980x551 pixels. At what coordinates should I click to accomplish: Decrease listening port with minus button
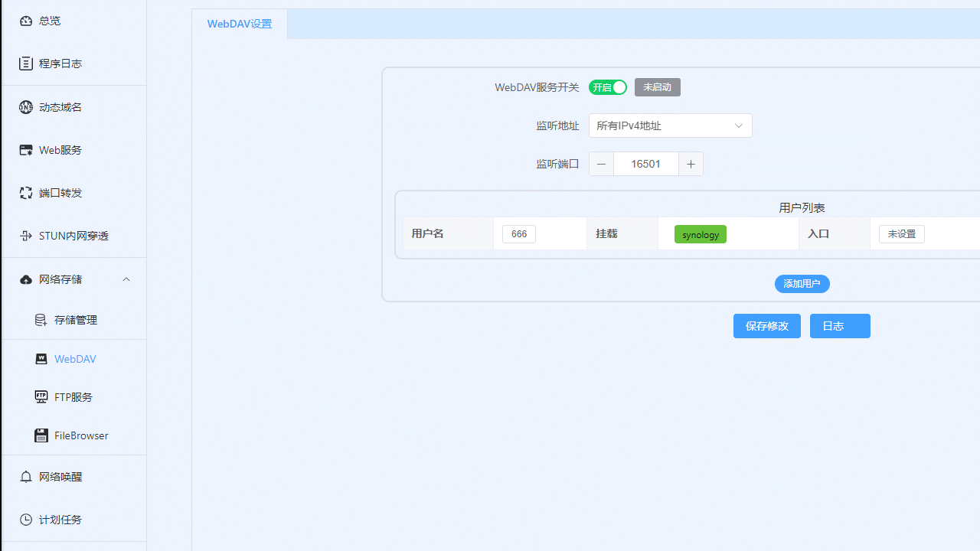click(601, 164)
